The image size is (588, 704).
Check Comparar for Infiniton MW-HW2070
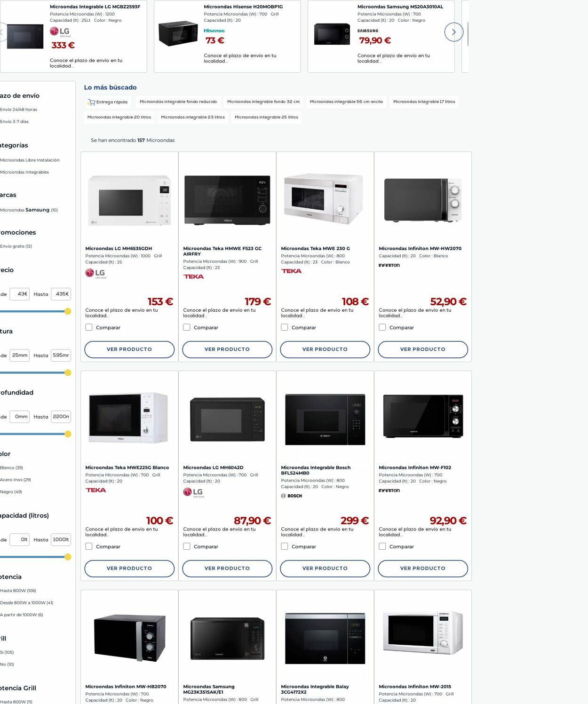[382, 327]
